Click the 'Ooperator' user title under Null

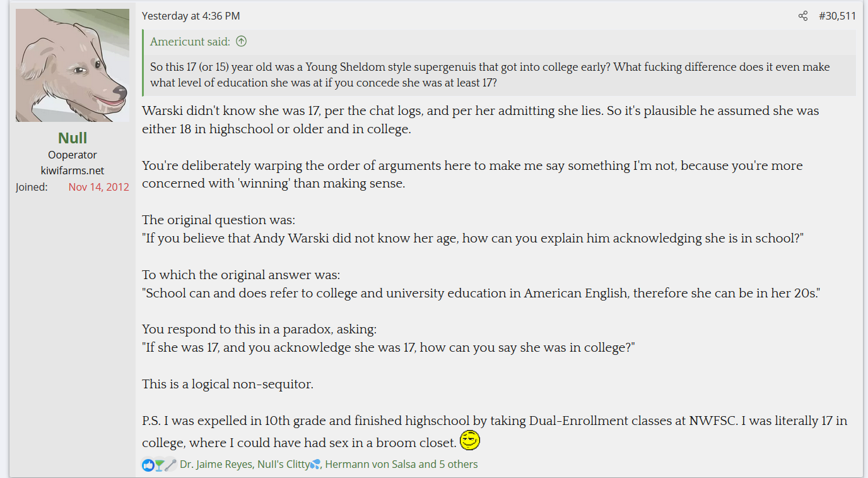tap(73, 155)
